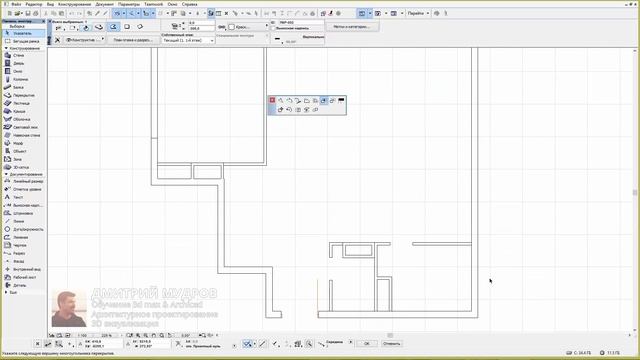This screenshot has height=360, width=640.
Task: Open the Конструирование menu
Action: 75,4
